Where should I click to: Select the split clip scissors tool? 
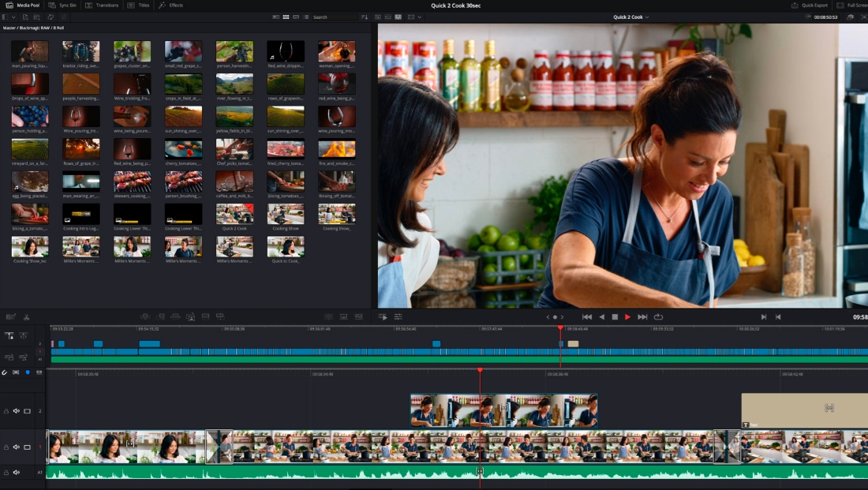[26, 316]
